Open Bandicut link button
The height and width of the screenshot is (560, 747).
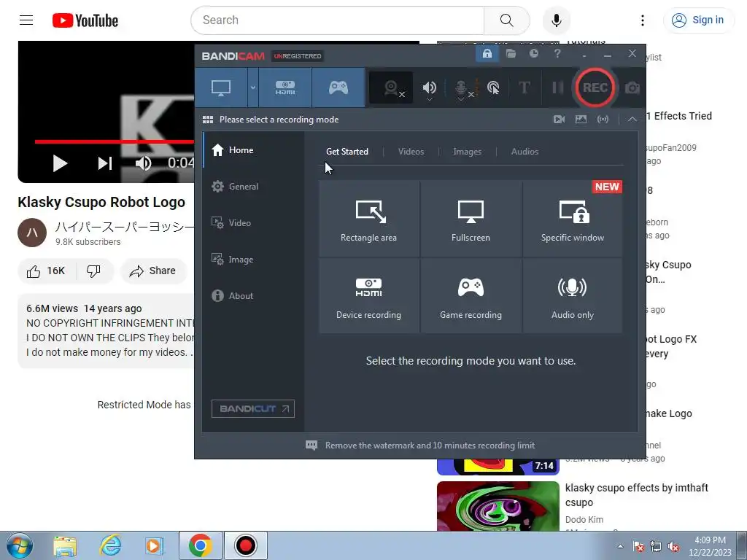[x=253, y=408]
